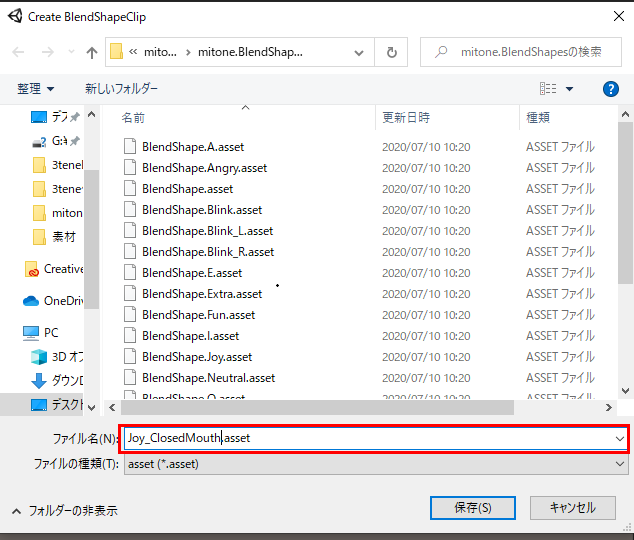Select the BlendShape.Blink_L.asset file icon
The image size is (634, 540).
point(130,230)
